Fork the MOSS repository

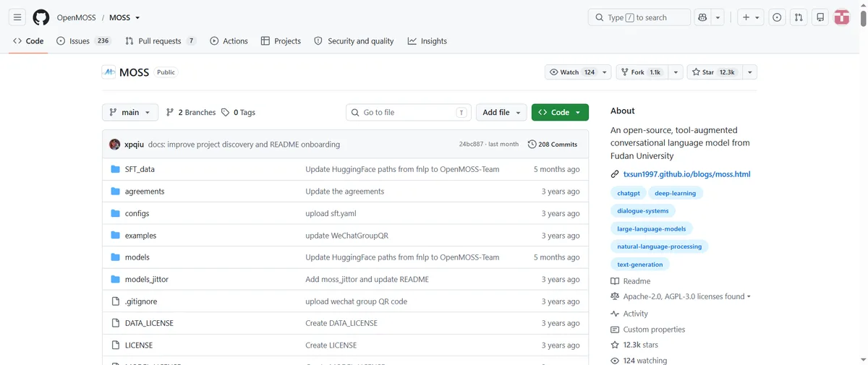(x=641, y=72)
